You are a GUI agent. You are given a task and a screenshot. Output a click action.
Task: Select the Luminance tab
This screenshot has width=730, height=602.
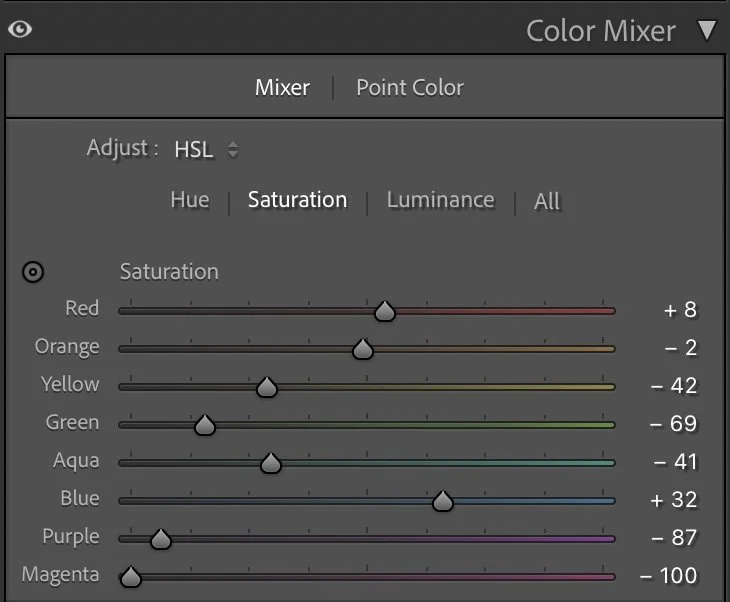coord(440,200)
